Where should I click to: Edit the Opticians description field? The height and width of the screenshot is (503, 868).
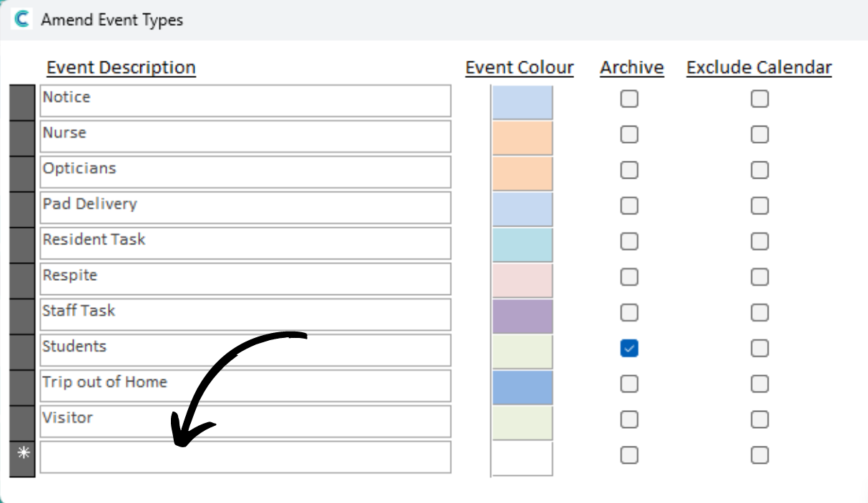tap(245, 171)
